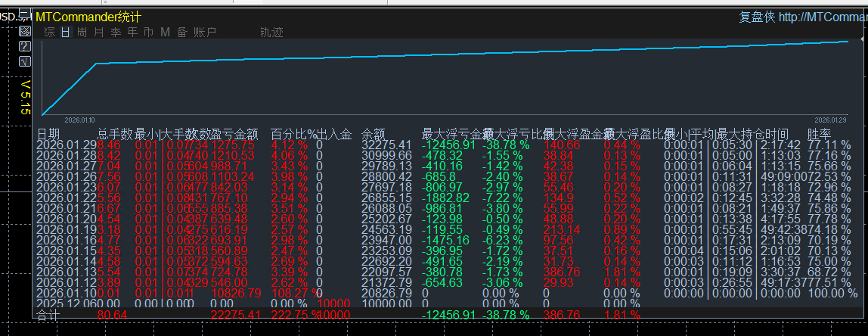Click percentage value 108.27 %
The height and width of the screenshot is (336, 868).
point(298,292)
